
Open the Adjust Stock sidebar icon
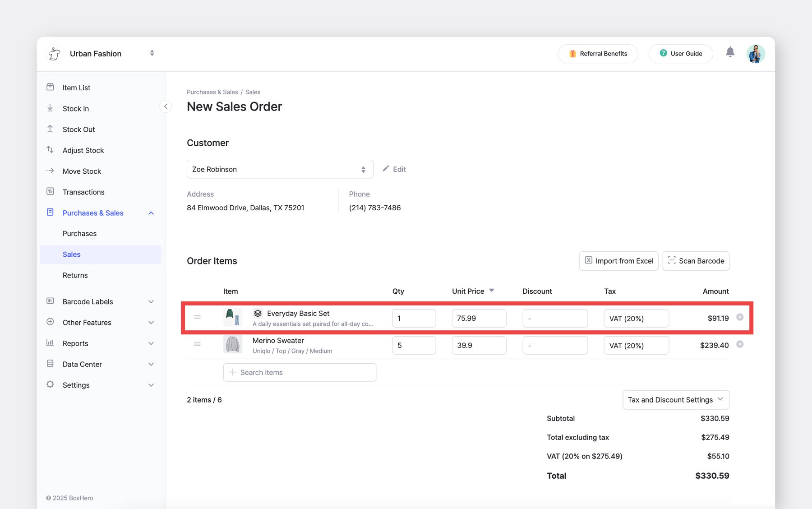tap(50, 150)
